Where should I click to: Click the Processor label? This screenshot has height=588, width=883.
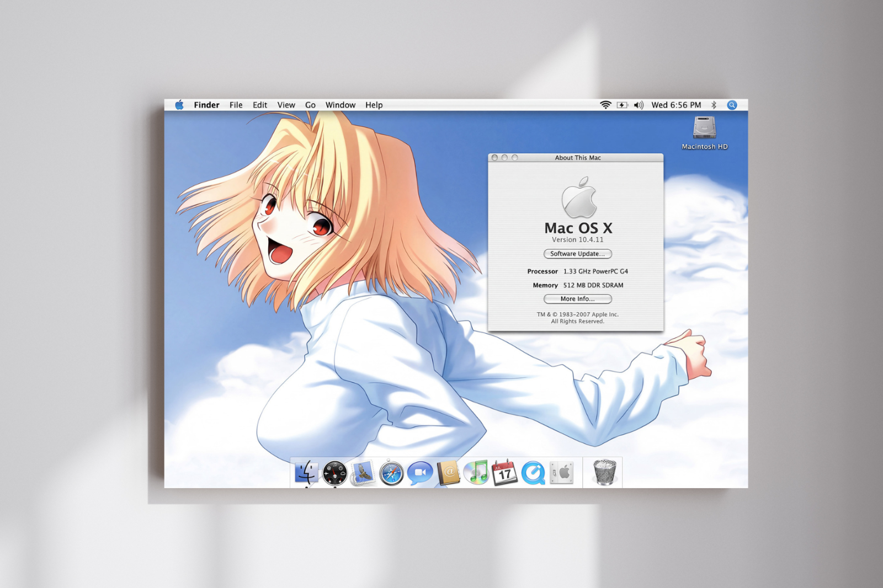click(542, 271)
